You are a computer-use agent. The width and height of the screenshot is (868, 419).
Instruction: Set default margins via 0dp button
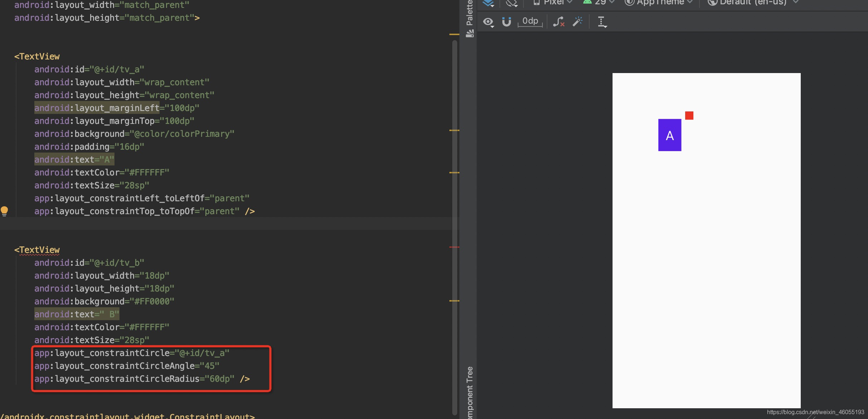[x=530, y=21]
